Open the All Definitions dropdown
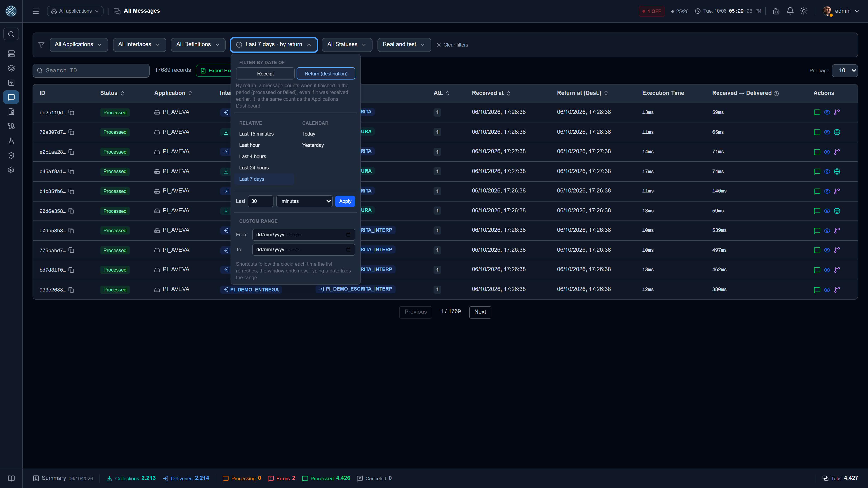Image resolution: width=868 pixels, height=488 pixels. tap(198, 45)
